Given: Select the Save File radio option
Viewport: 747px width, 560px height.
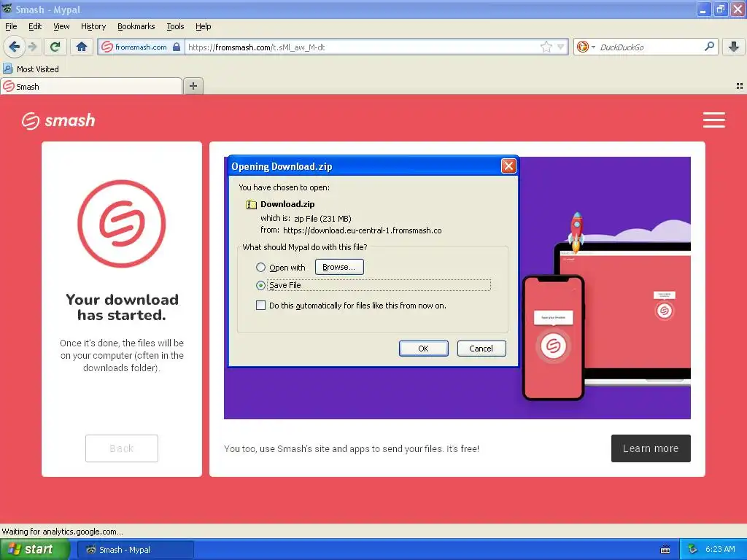Looking at the screenshot, I should point(260,285).
